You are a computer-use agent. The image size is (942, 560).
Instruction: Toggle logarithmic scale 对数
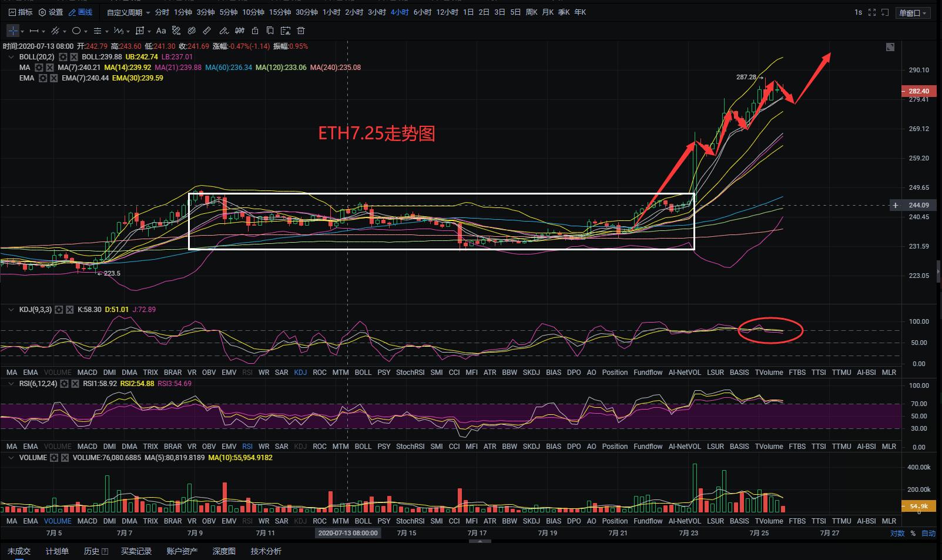(897, 534)
